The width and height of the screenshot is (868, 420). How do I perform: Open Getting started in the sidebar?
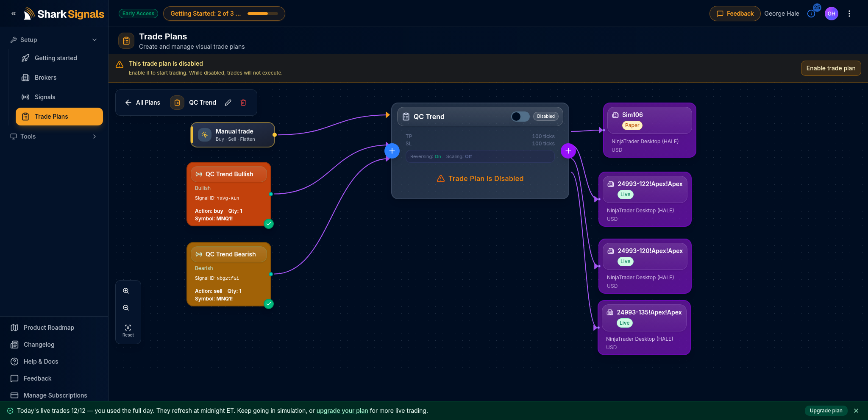[59, 58]
